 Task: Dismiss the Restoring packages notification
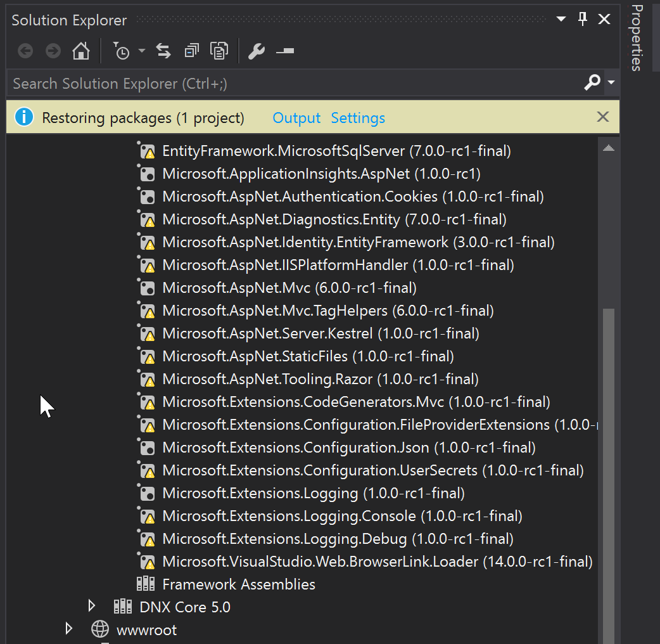[x=603, y=117]
